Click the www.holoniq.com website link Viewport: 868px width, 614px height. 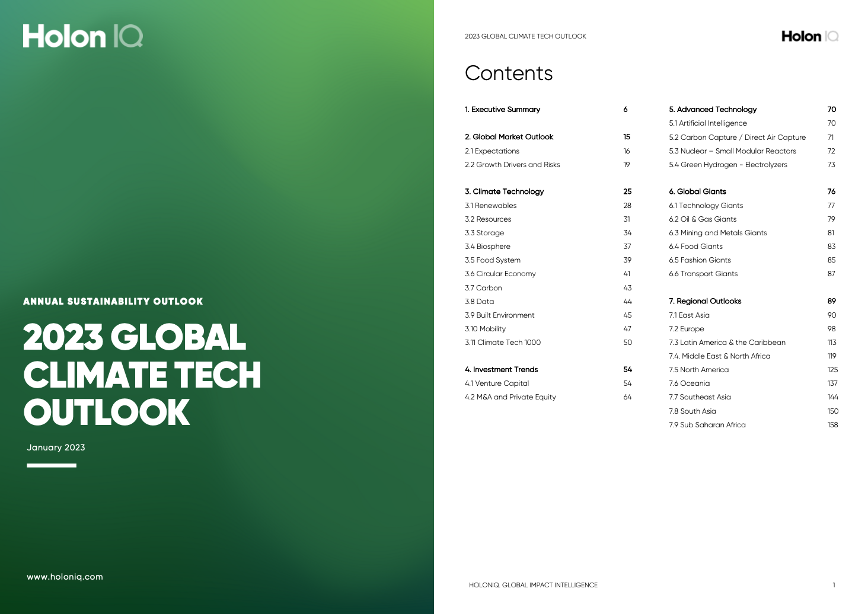click(x=64, y=576)
